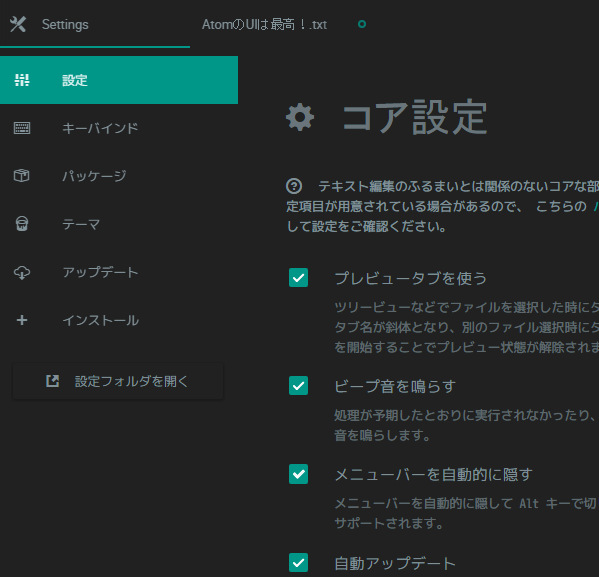Click the 自動アップデート label
The width and height of the screenshot is (599, 577).
[395, 563]
